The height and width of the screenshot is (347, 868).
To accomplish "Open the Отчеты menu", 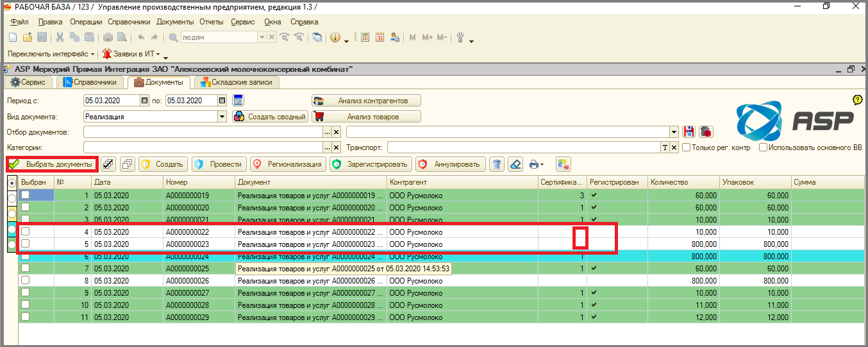I will pyautogui.click(x=212, y=22).
